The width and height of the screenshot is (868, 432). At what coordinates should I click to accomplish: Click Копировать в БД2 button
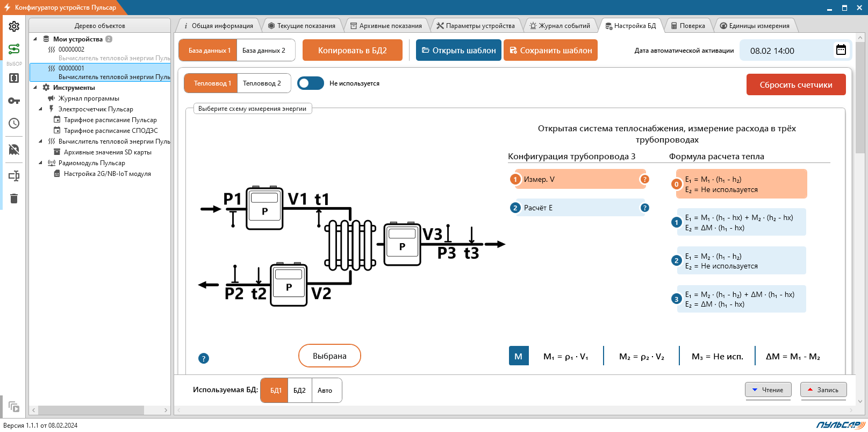click(x=353, y=50)
